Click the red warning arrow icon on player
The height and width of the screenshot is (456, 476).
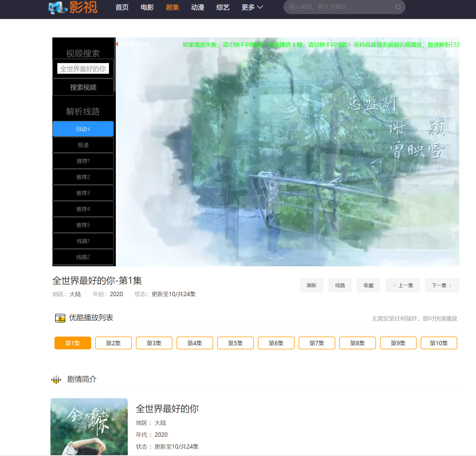(x=117, y=44)
